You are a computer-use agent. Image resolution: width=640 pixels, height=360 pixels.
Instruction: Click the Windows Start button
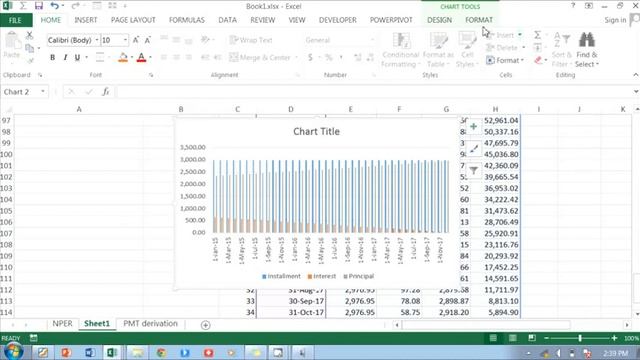tap(13, 352)
